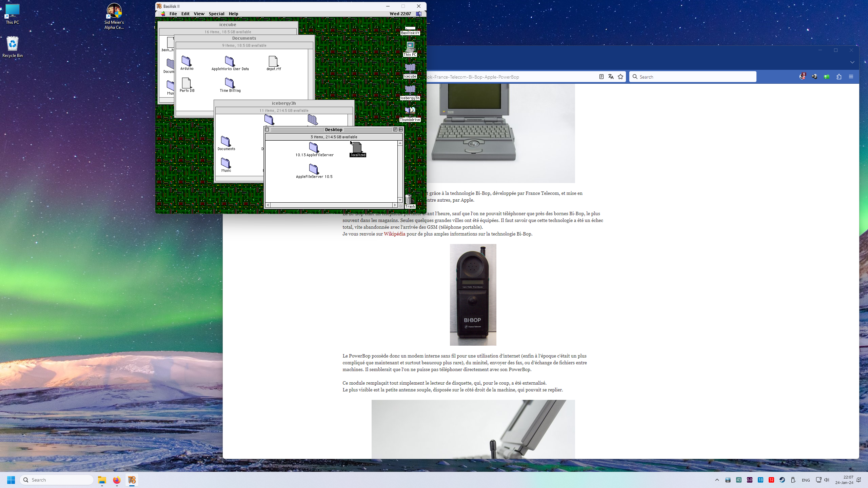Open the Finder application menu icon
Image resolution: width=868 pixels, height=488 pixels.
(419, 14)
